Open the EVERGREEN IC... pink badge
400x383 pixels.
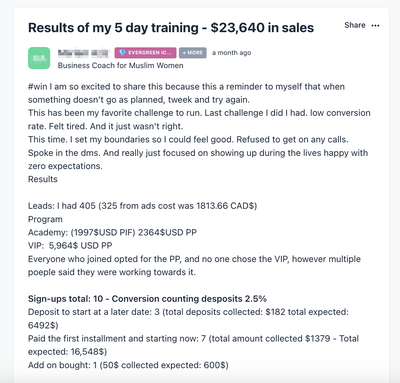pos(145,53)
